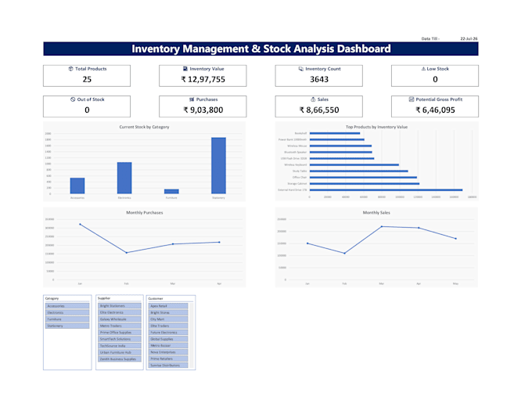Viewport: 532px width, 411px height.
Task: Click the Accessories bar in stock chart
Action: [x=77, y=186]
